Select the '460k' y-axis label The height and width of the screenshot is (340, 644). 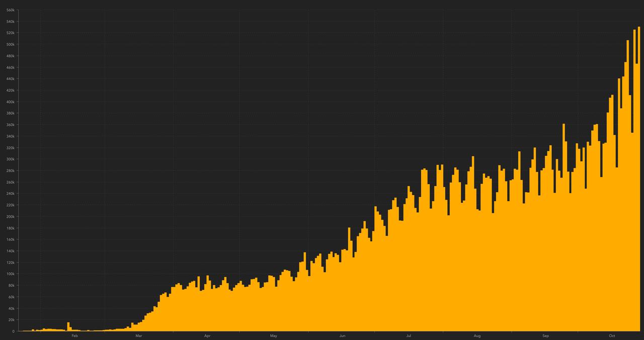point(10,67)
